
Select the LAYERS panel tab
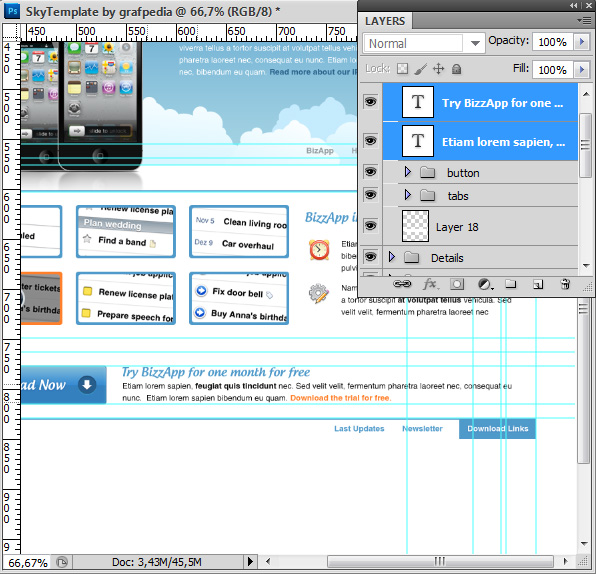click(x=385, y=21)
